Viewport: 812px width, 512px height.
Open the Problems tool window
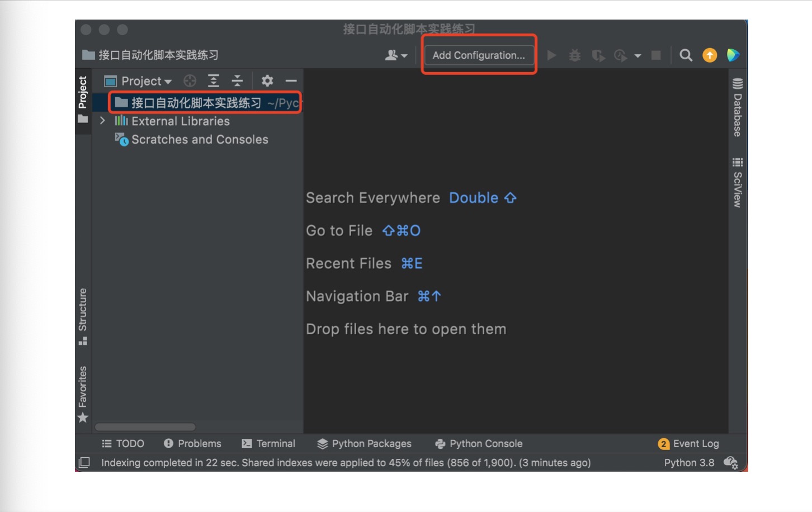pyautogui.click(x=192, y=444)
